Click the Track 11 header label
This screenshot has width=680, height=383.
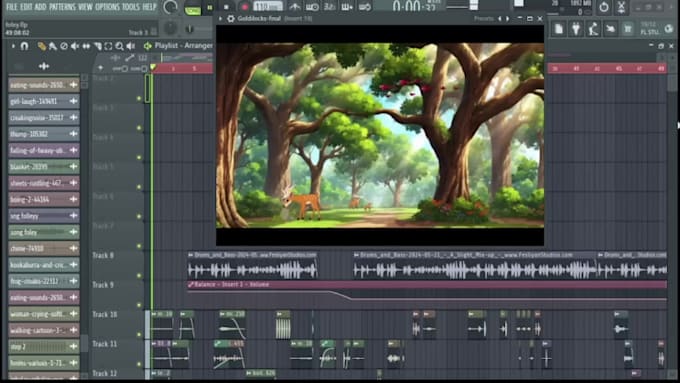[x=105, y=344]
